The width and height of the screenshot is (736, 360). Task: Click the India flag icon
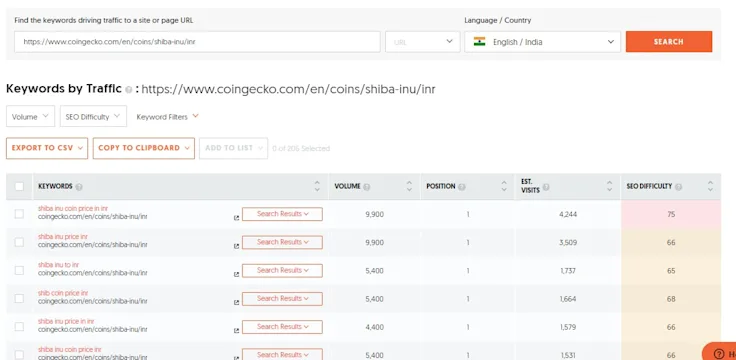(x=479, y=42)
